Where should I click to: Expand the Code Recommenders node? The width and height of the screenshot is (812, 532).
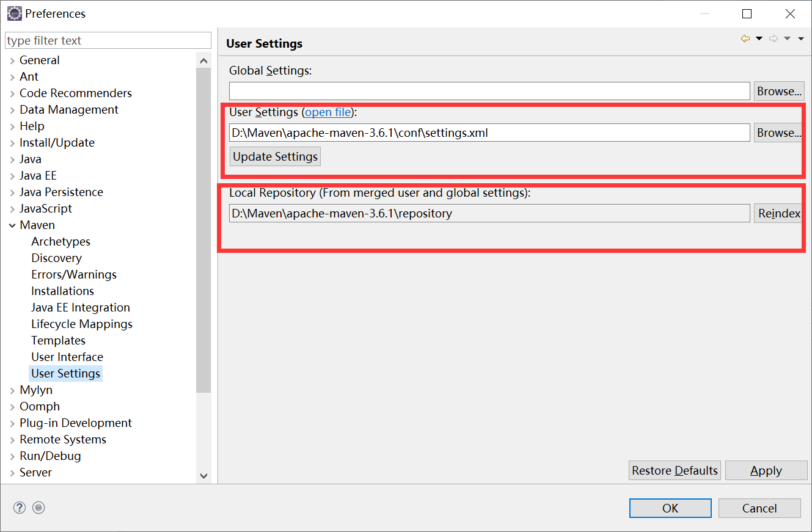[x=13, y=93]
